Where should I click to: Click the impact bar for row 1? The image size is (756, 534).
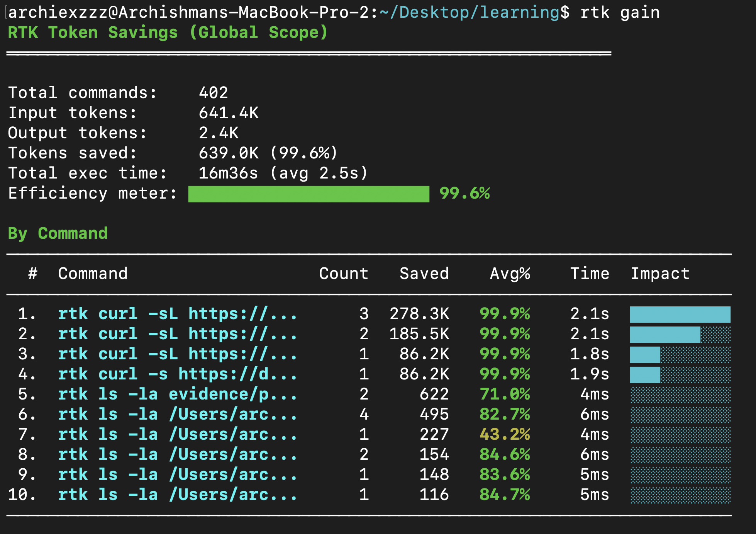pos(680,314)
